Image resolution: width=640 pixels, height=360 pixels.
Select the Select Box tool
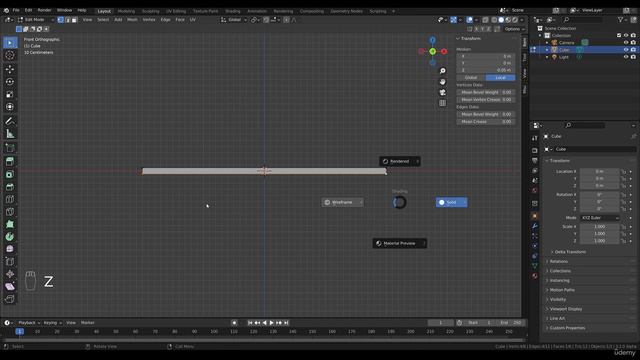pyautogui.click(x=10, y=43)
